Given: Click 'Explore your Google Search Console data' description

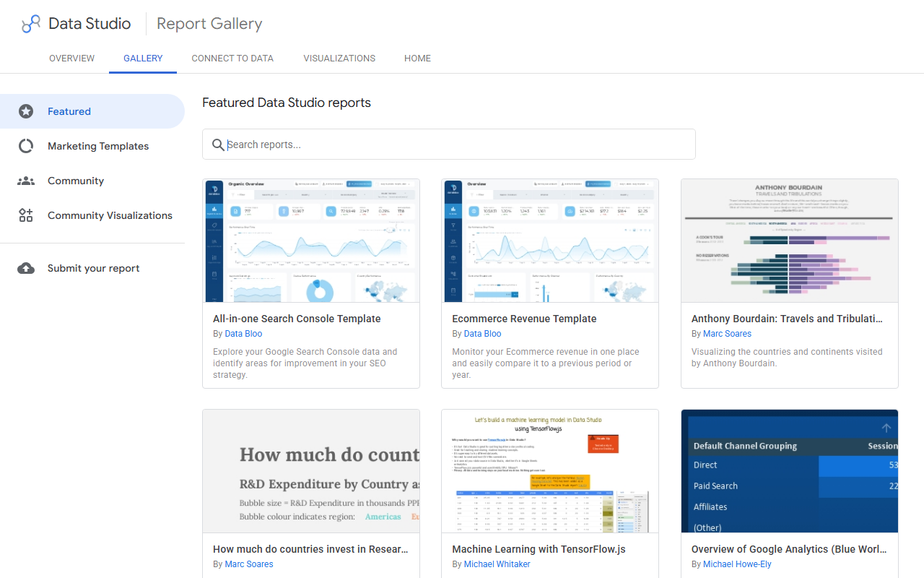Looking at the screenshot, I should click(305, 363).
